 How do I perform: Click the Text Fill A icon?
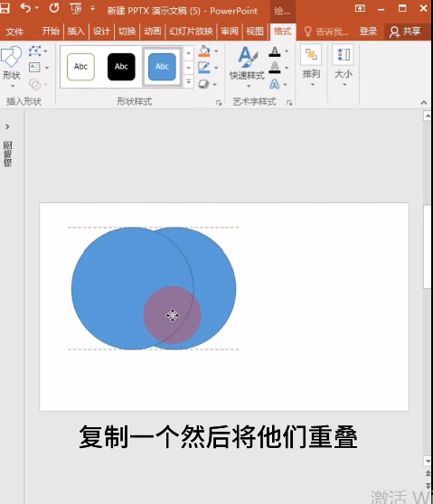pos(275,51)
